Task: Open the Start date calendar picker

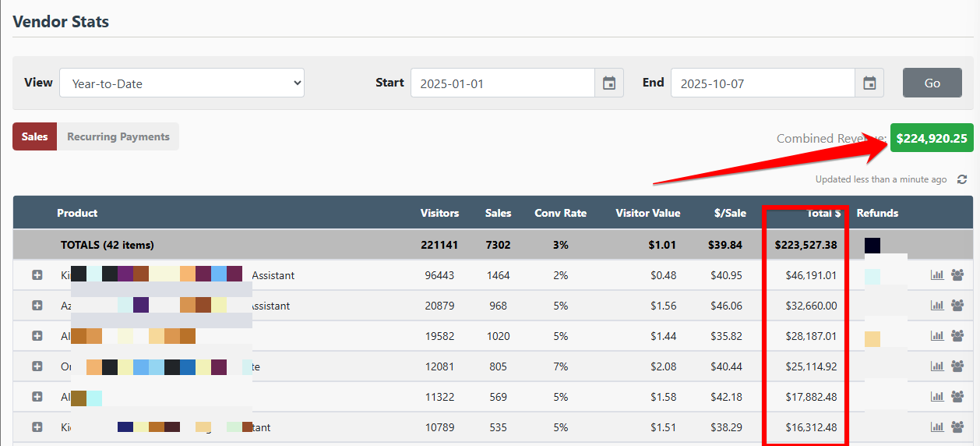Action: 609,83
